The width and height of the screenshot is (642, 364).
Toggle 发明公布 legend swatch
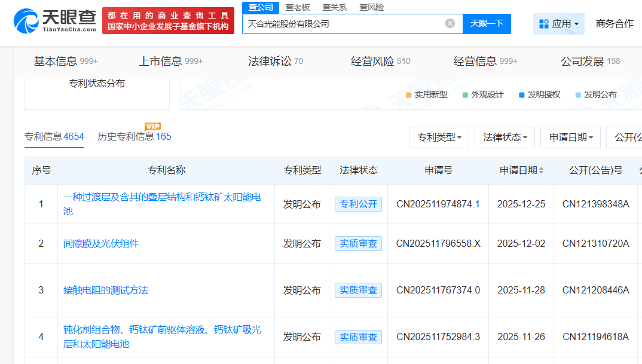[578, 94]
